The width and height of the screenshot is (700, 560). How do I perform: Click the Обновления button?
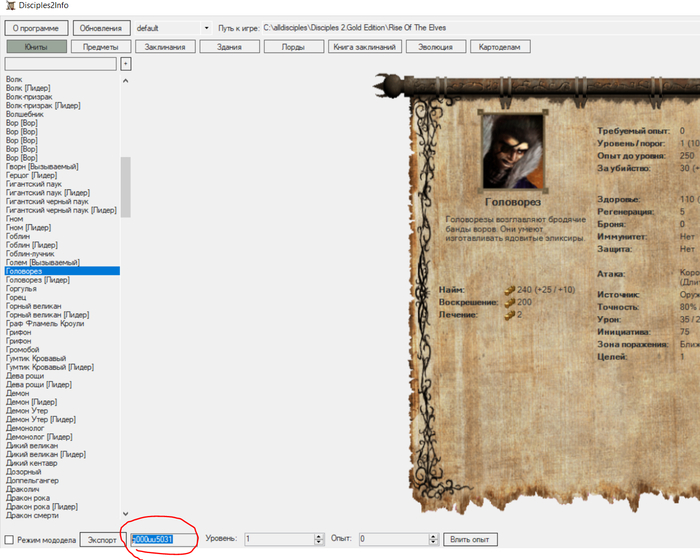click(101, 28)
